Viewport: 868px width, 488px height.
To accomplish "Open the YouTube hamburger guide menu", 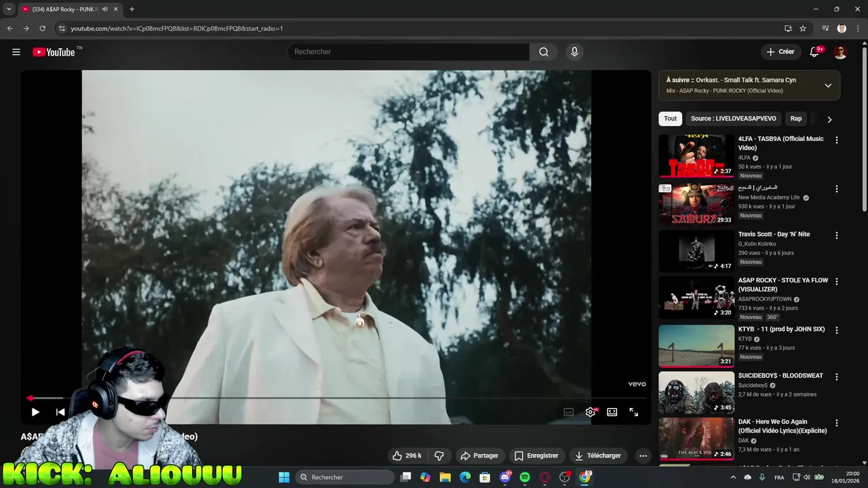I will [x=16, y=52].
